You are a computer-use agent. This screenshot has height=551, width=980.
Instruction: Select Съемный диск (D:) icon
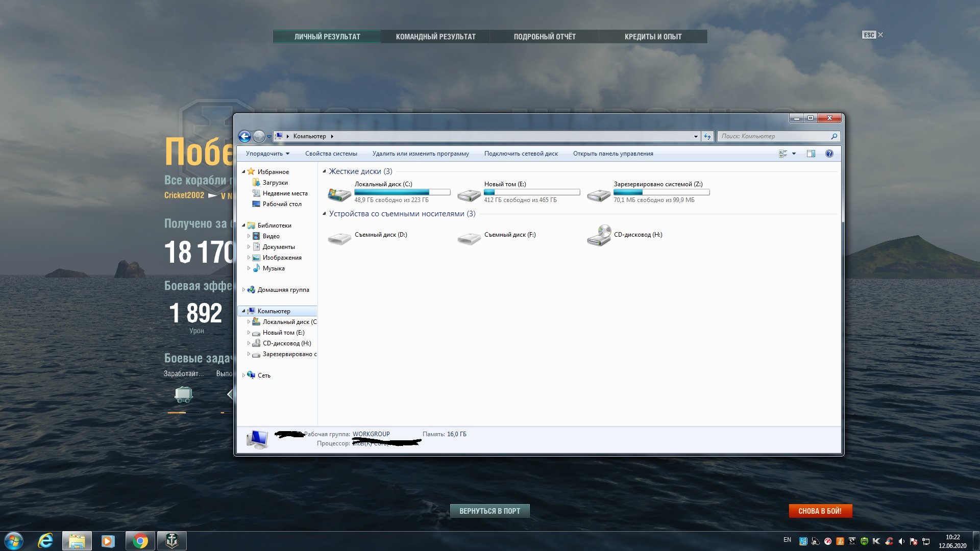point(339,237)
